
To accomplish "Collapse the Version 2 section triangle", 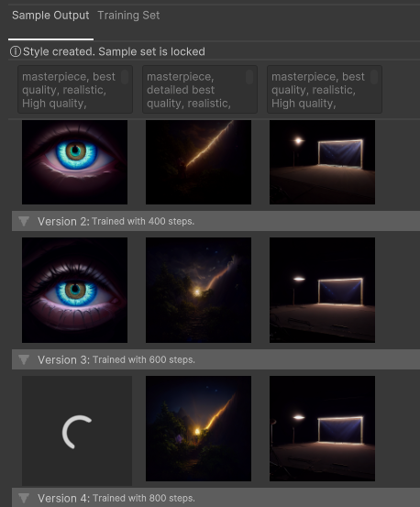I will click(x=24, y=221).
